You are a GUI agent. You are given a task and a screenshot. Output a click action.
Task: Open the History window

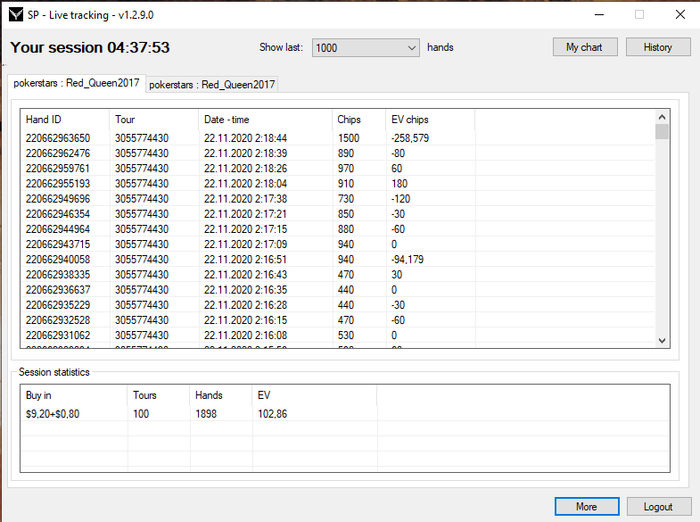coord(658,47)
